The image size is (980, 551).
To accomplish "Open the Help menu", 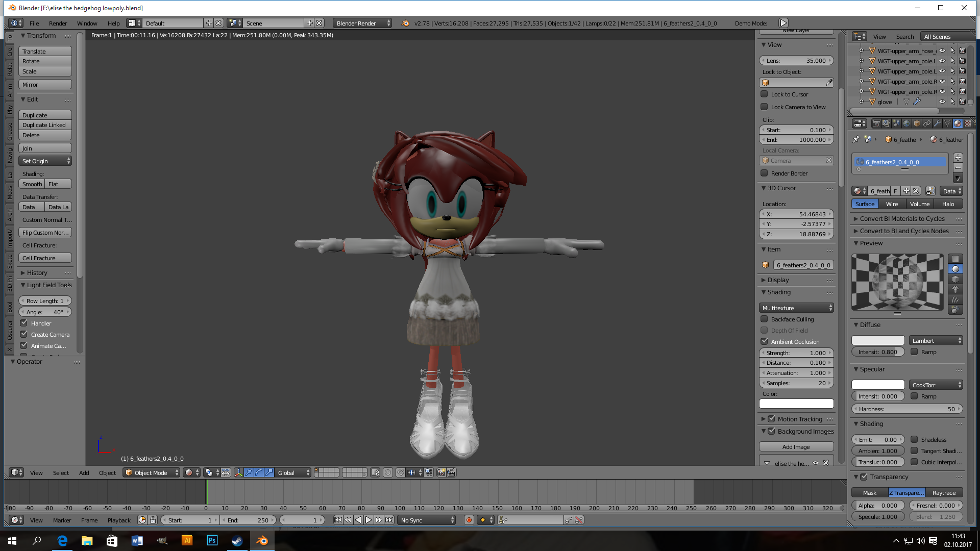I will (113, 23).
